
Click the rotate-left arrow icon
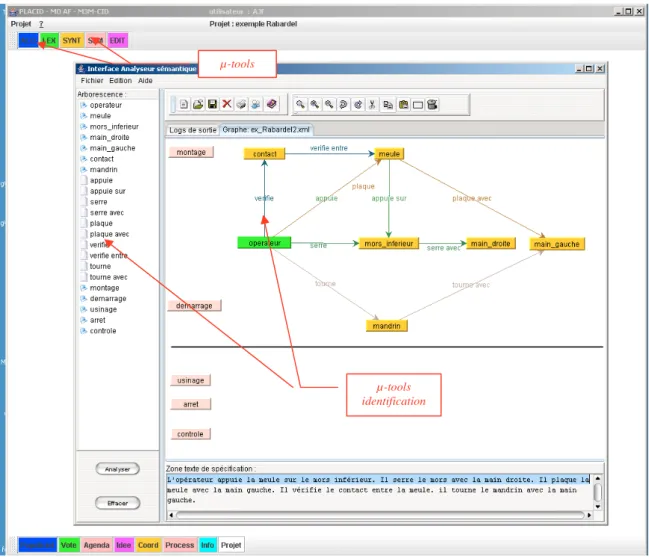[x=343, y=105]
